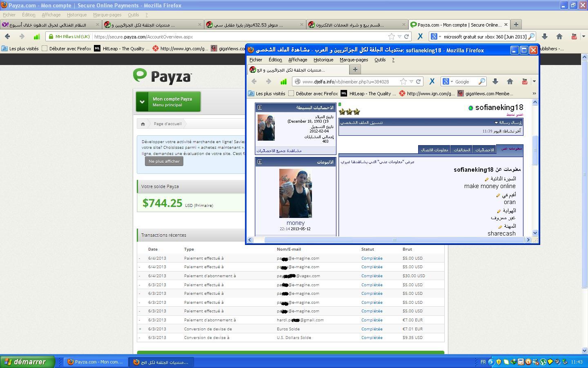
Task: Click Payza page vertical scrollbar thumb
Action: click(x=584, y=174)
